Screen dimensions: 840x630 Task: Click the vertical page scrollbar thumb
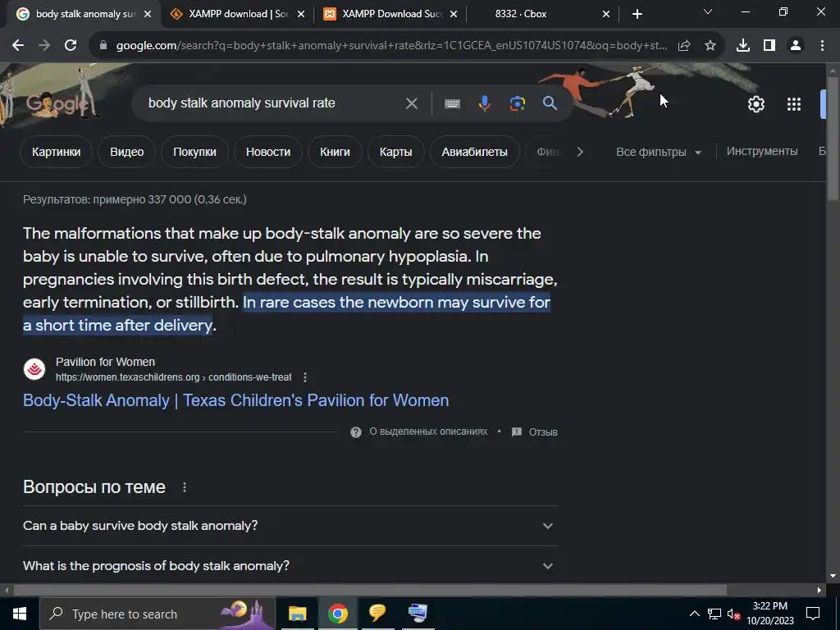833,139
